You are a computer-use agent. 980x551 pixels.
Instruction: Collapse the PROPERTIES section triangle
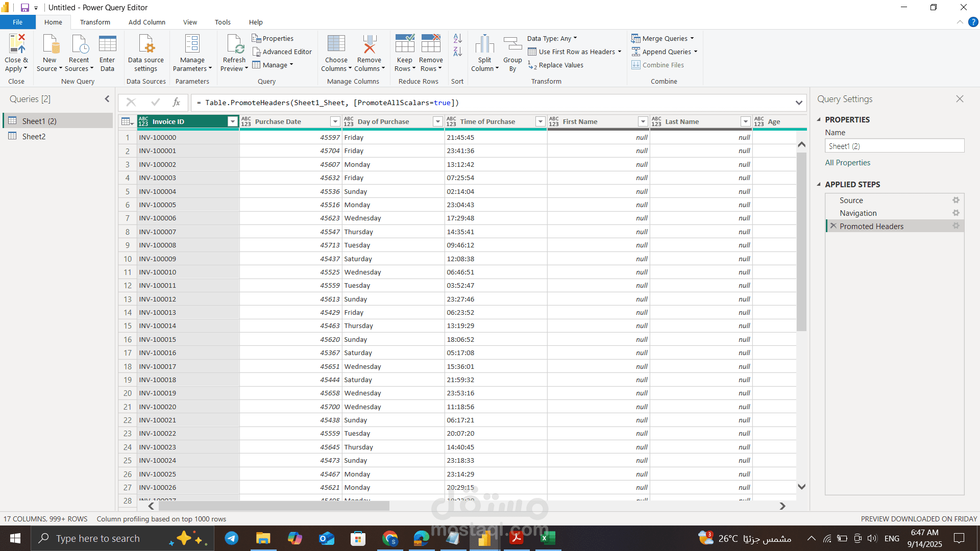coord(819,120)
